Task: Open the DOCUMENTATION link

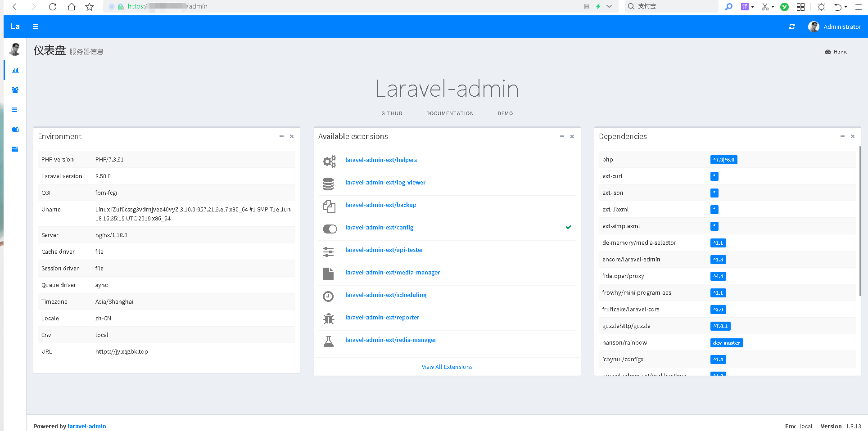Action: click(450, 113)
